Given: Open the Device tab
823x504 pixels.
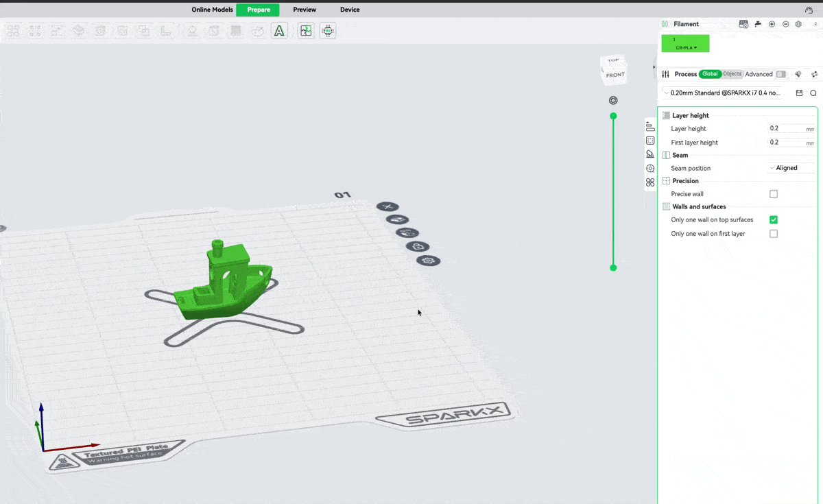Looking at the screenshot, I should pyautogui.click(x=350, y=10).
